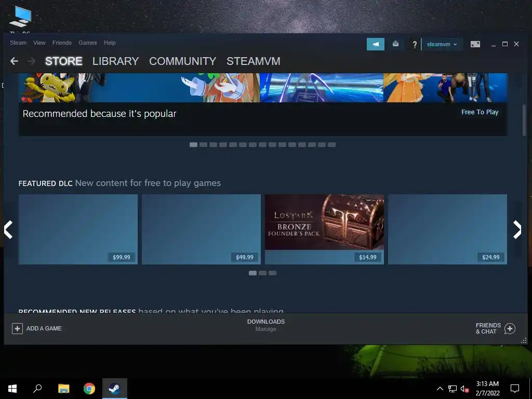Image resolution: width=532 pixels, height=399 pixels.
Task: Show hidden system tray icons
Action: click(440, 389)
